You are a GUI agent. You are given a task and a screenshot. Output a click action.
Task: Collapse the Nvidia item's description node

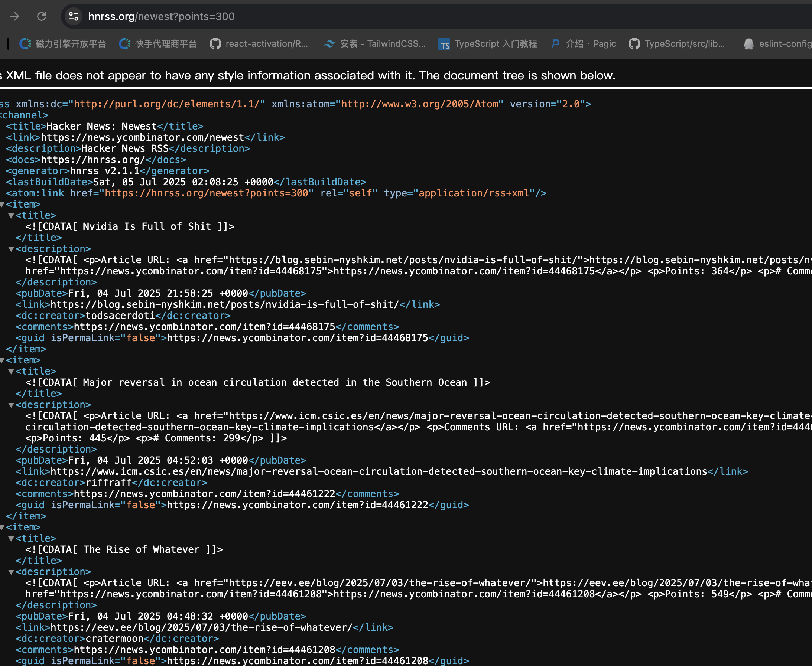coord(11,249)
